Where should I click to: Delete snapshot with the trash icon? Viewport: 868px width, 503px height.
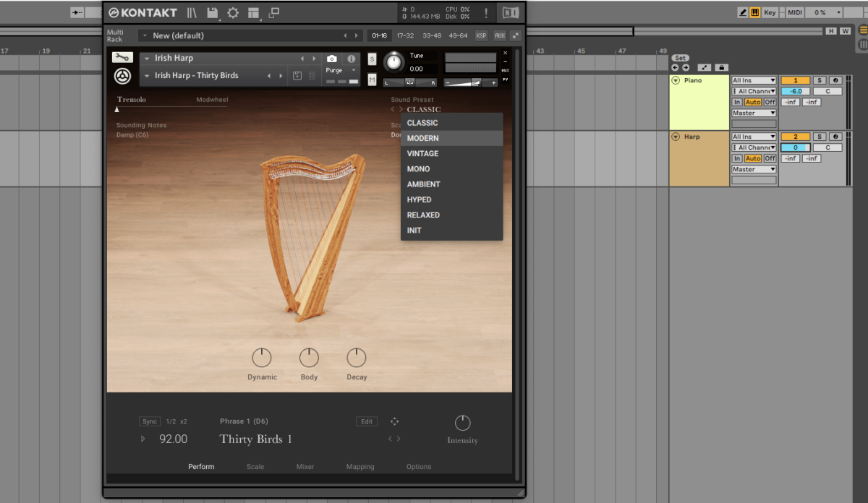tap(312, 76)
